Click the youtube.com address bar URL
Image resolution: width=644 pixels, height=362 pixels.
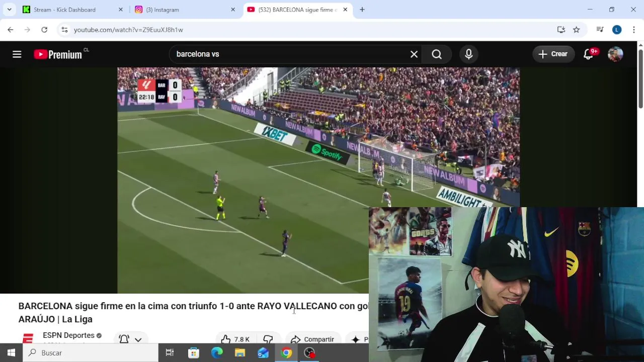(x=128, y=30)
